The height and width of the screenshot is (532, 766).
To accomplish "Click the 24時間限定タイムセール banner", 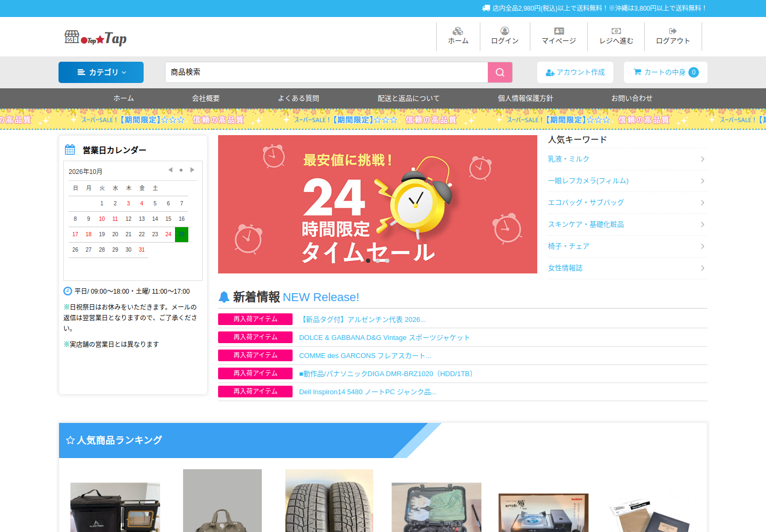I will click(x=378, y=204).
